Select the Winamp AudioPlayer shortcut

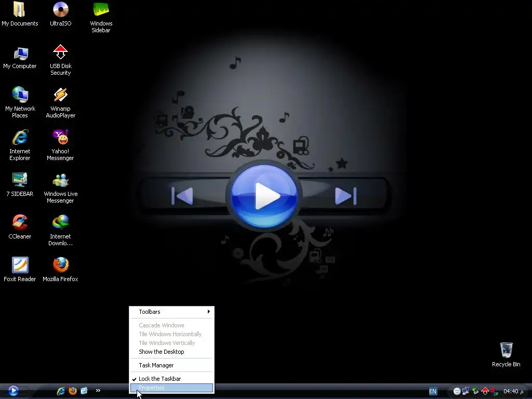click(60, 95)
